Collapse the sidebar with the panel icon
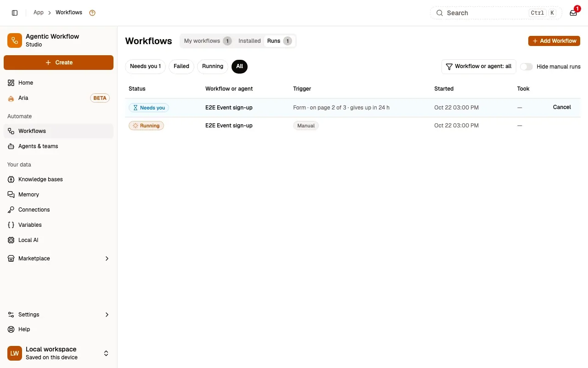This screenshot has height=368, width=588. (x=15, y=13)
